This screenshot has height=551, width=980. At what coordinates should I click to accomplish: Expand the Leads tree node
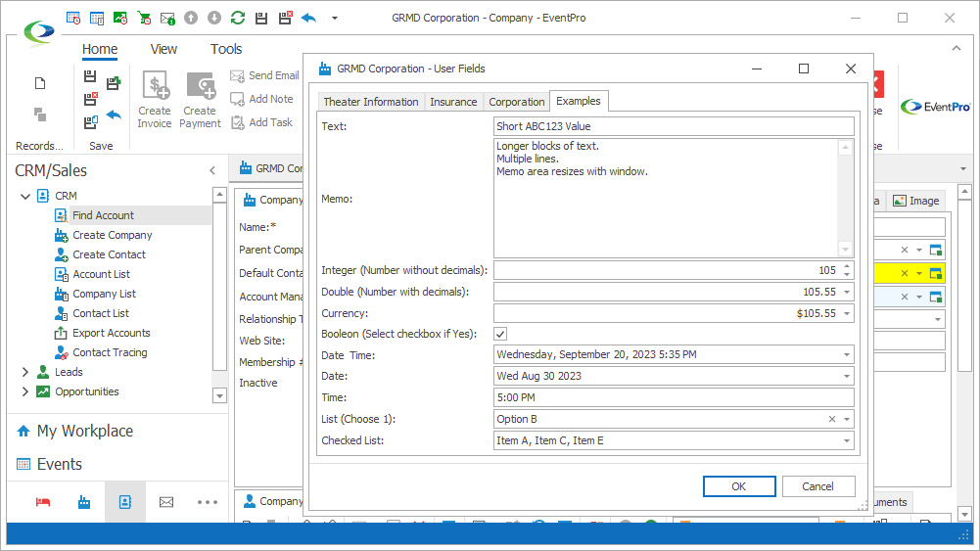coord(25,372)
